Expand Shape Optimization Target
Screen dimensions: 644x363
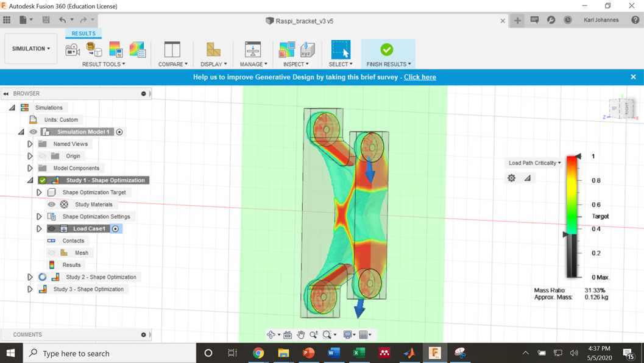(39, 192)
